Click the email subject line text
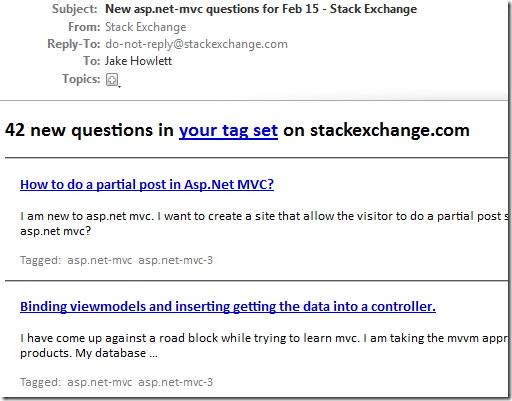The height and width of the screenshot is (401, 512). click(x=261, y=9)
